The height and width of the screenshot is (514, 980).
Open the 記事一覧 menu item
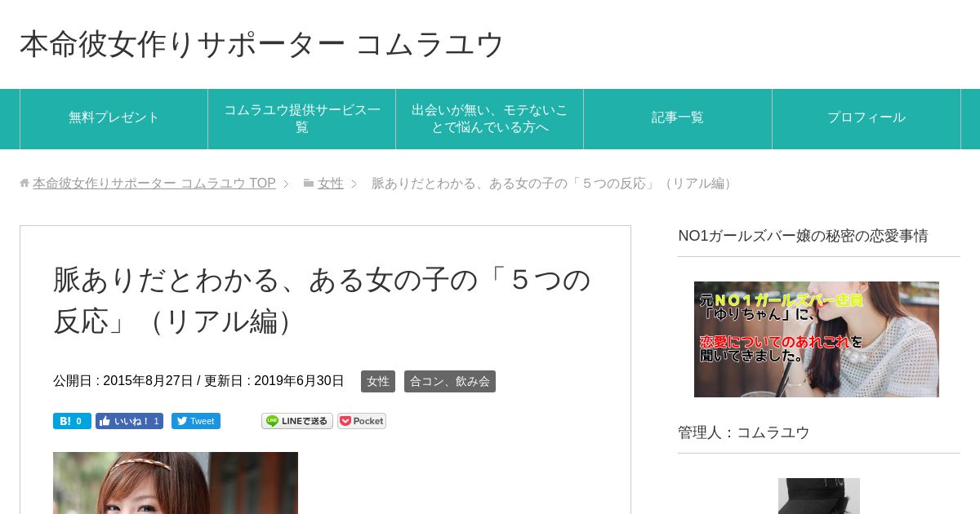click(x=678, y=118)
